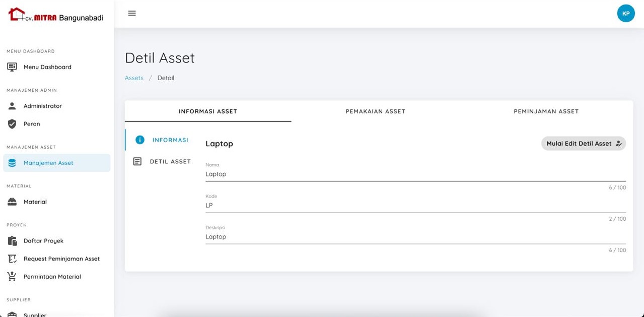
Task: Click the Menu Dashboard monitor icon
Action: 12,67
